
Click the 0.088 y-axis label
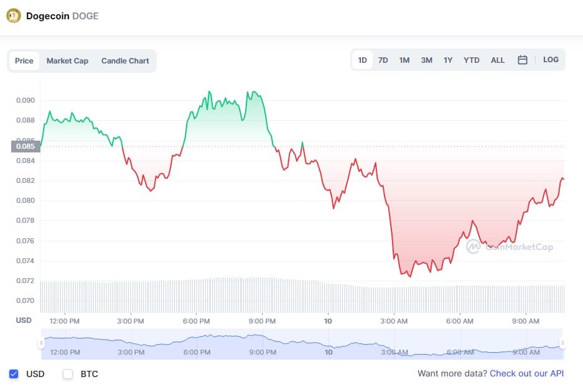pos(26,120)
